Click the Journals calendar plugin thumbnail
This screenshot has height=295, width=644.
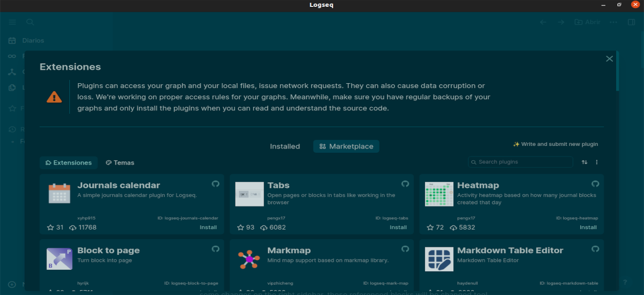click(60, 193)
